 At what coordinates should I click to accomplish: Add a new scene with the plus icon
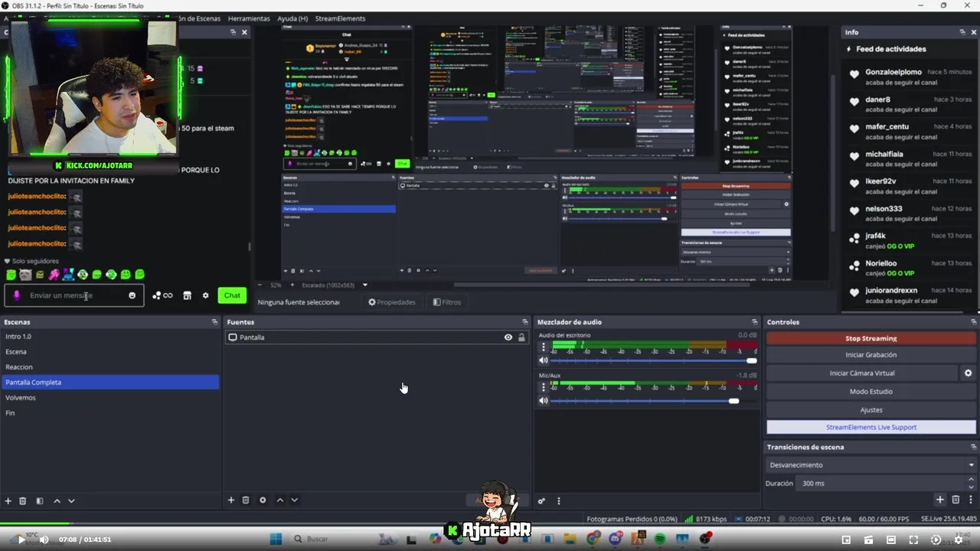click(8, 500)
